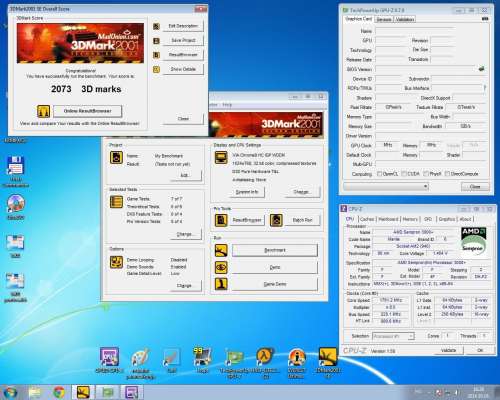Switch to the Graphics tab in CPU-Z
The width and height of the screenshot is (500, 400).
[x=447, y=219]
